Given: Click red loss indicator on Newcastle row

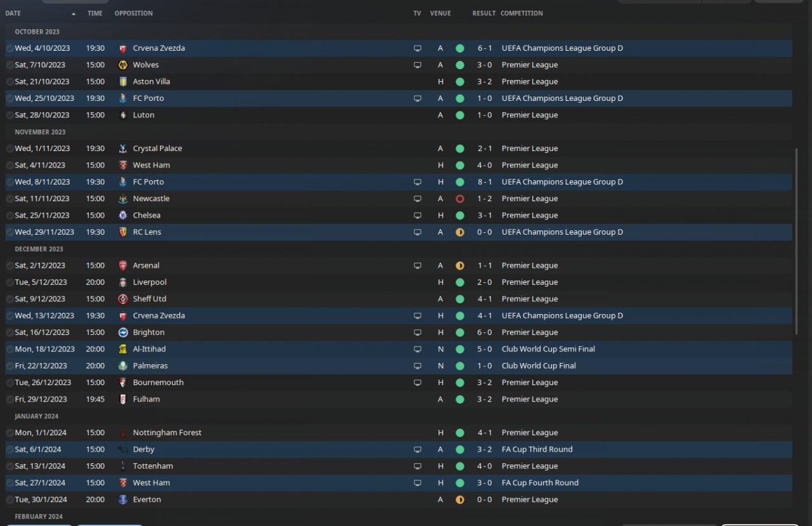Looking at the screenshot, I should pos(460,199).
